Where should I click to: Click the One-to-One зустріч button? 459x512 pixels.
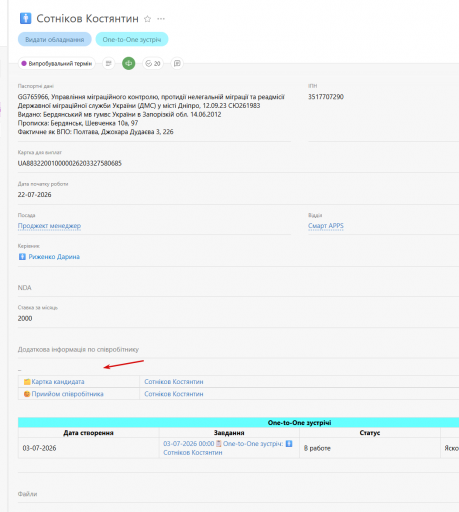pos(132,39)
